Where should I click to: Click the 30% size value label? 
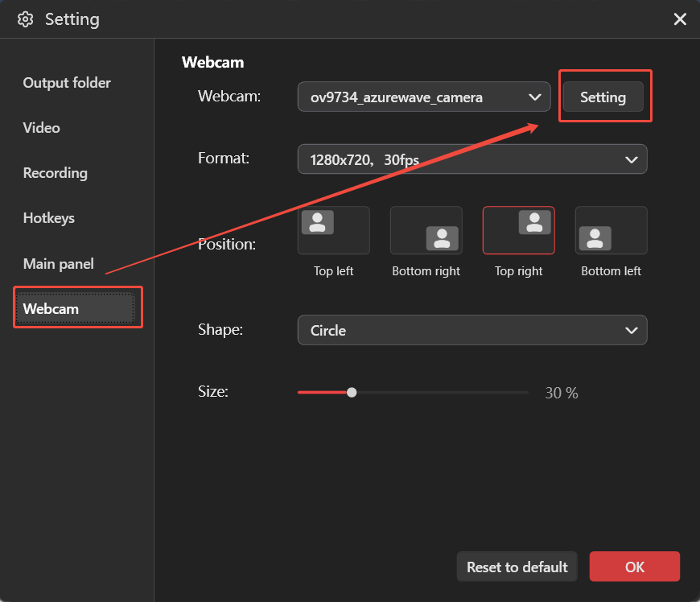(x=561, y=392)
